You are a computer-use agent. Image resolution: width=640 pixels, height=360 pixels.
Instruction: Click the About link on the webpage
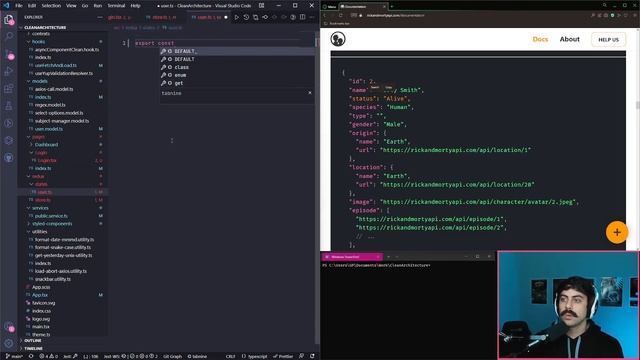pos(569,39)
